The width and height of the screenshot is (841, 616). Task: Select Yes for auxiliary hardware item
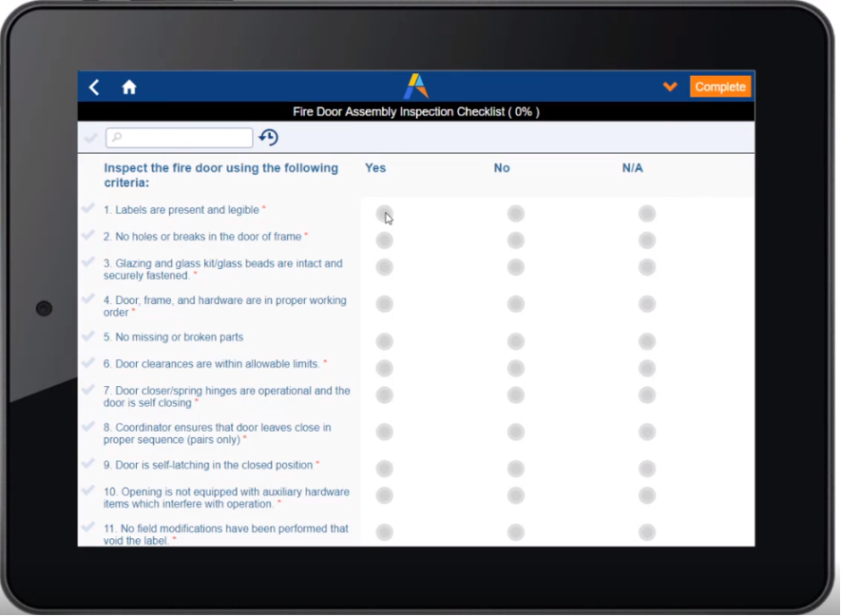[x=385, y=496]
